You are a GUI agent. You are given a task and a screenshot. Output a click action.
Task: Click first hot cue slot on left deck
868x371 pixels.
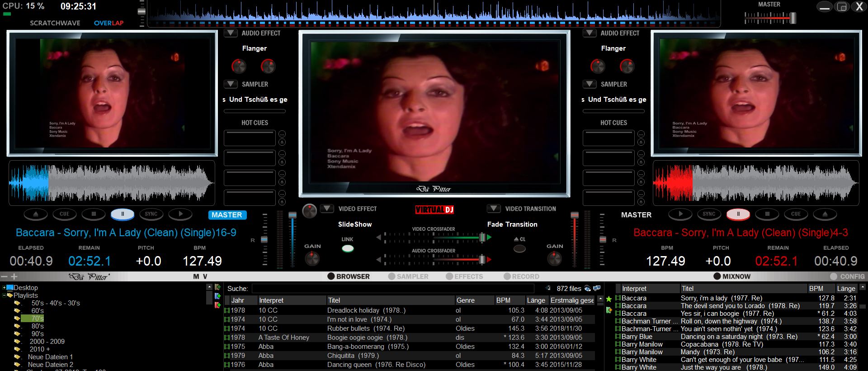[250, 138]
